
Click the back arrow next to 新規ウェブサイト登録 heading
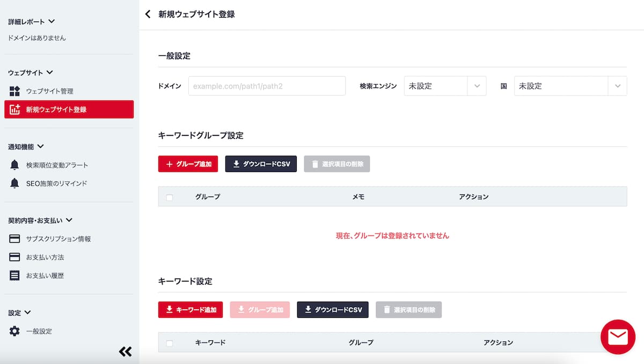coord(148,14)
